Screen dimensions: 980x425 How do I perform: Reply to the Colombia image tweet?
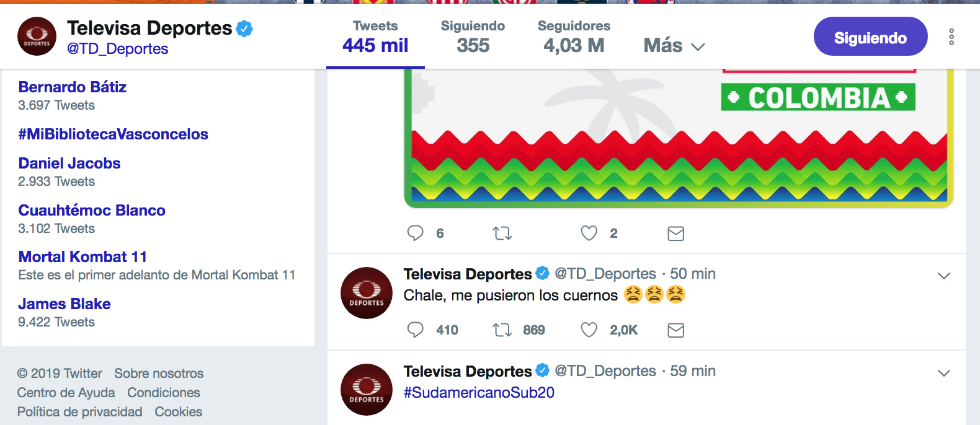(x=415, y=233)
